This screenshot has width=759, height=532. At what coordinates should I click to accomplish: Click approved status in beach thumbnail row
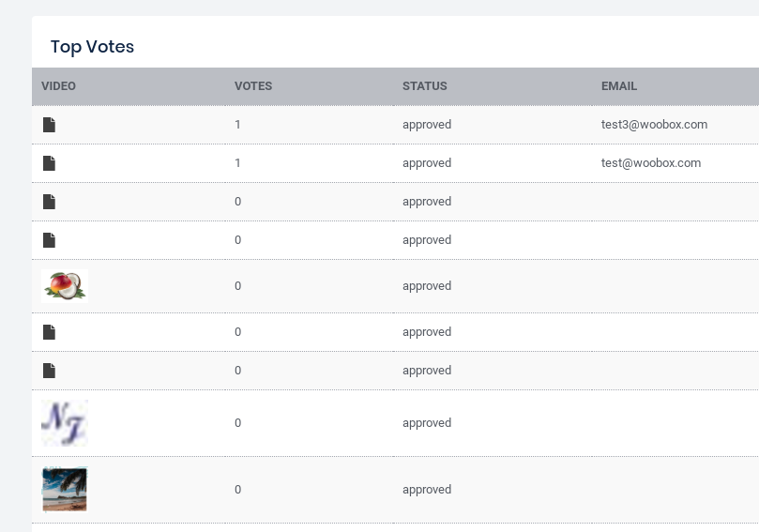click(427, 490)
